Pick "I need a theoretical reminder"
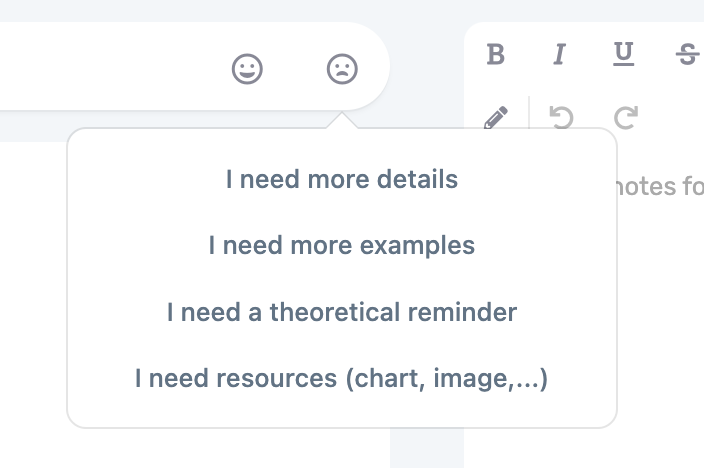The width and height of the screenshot is (704, 468). (342, 312)
